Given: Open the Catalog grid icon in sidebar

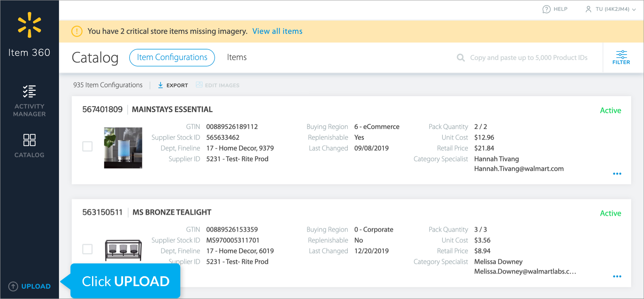Looking at the screenshot, I should click(x=30, y=140).
